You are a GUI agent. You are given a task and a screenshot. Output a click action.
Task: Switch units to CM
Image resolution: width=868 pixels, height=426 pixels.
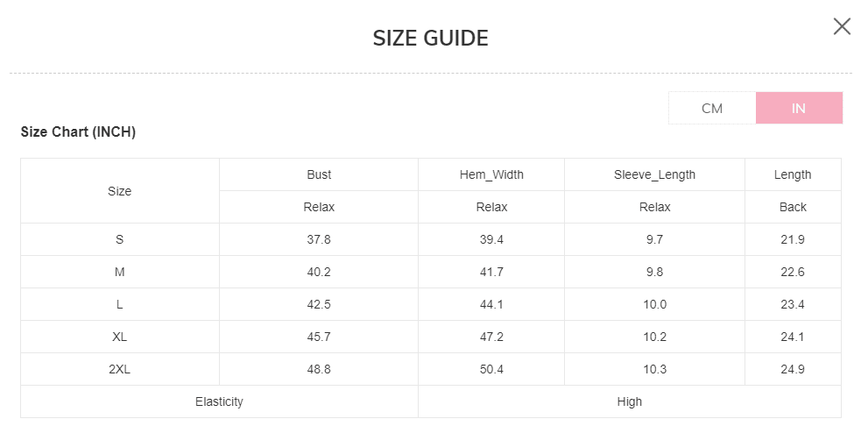tap(712, 108)
